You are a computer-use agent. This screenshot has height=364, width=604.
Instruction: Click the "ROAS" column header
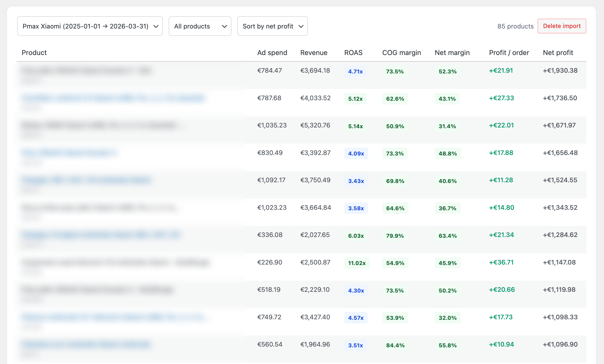tap(353, 53)
